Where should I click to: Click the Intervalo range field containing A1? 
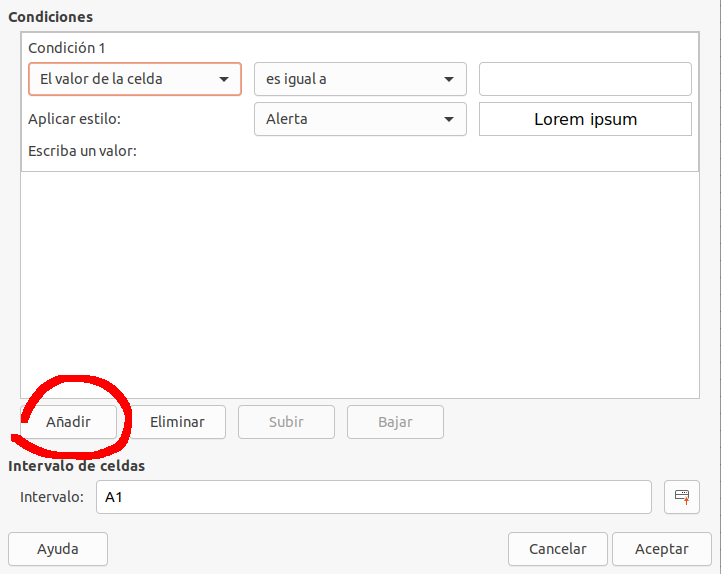point(374,497)
